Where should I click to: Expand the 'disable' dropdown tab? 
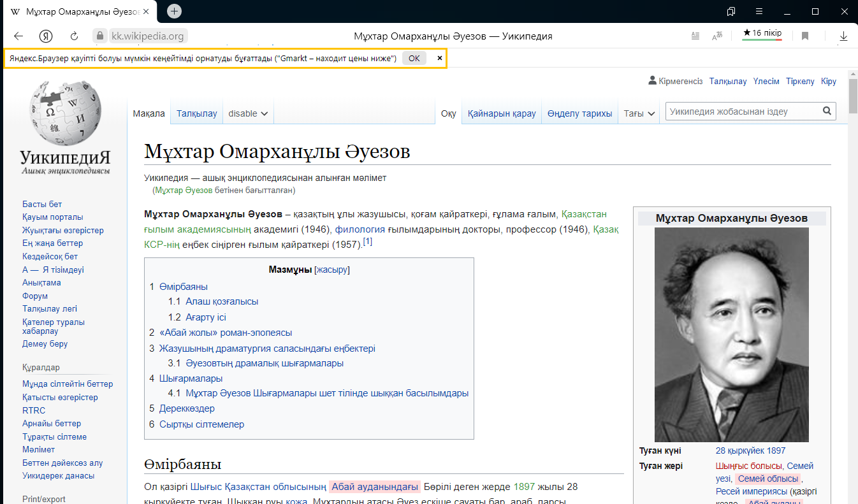248,113
